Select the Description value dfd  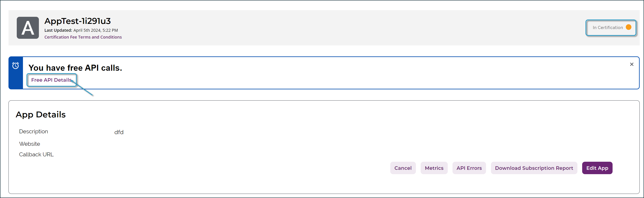[119, 132]
